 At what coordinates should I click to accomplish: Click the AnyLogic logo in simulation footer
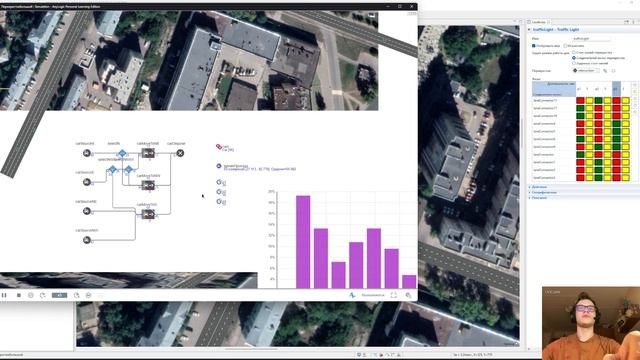pos(352,295)
